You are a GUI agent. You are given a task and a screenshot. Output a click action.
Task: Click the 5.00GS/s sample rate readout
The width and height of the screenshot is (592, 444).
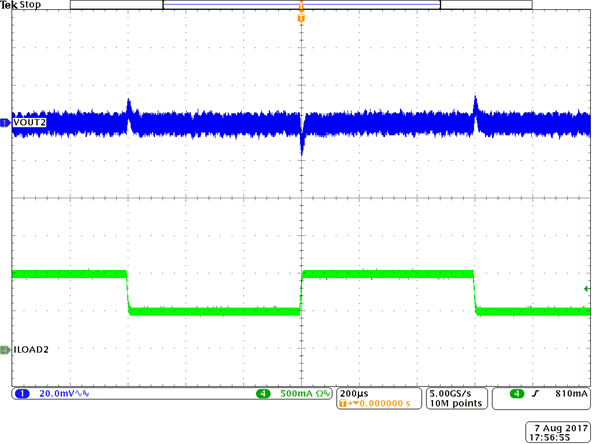tap(450, 393)
